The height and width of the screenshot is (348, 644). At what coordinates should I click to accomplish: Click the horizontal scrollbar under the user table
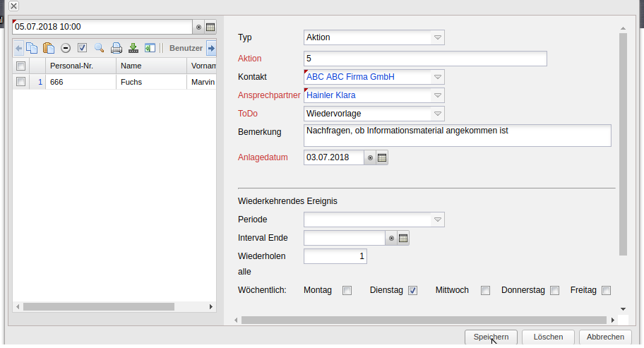tap(99, 307)
